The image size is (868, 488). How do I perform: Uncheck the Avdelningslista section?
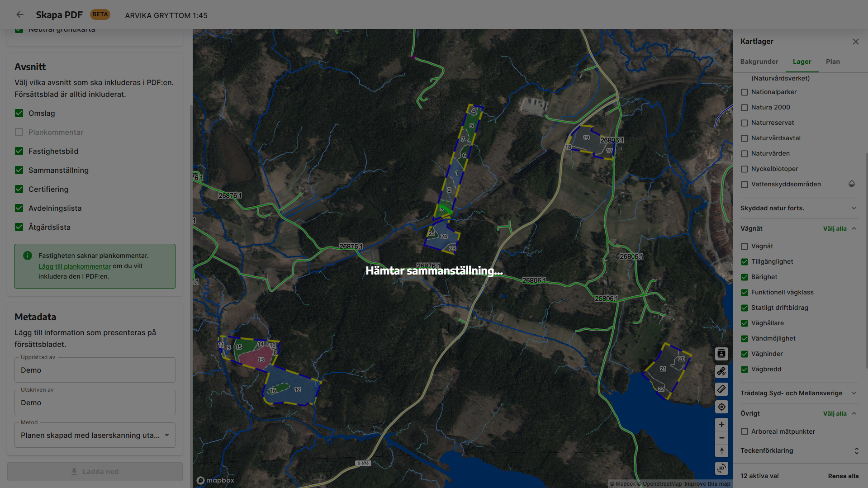click(19, 208)
